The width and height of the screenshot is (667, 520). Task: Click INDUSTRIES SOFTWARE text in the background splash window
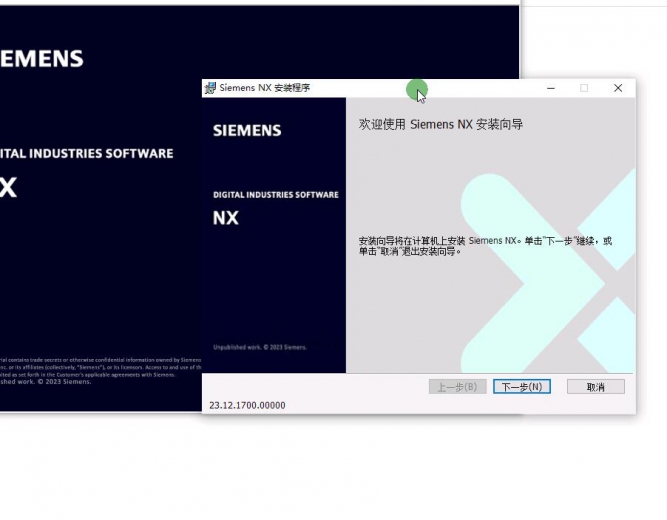(x=101, y=153)
